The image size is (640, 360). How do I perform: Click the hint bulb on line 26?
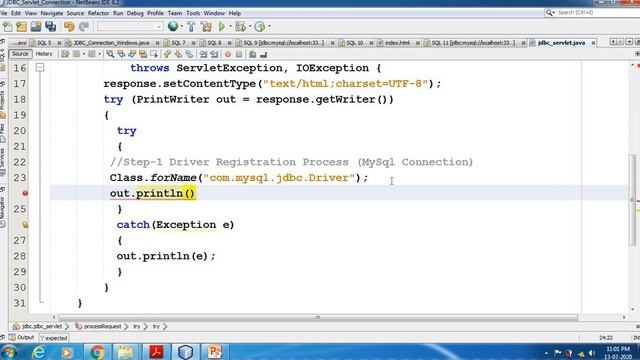pos(25,224)
